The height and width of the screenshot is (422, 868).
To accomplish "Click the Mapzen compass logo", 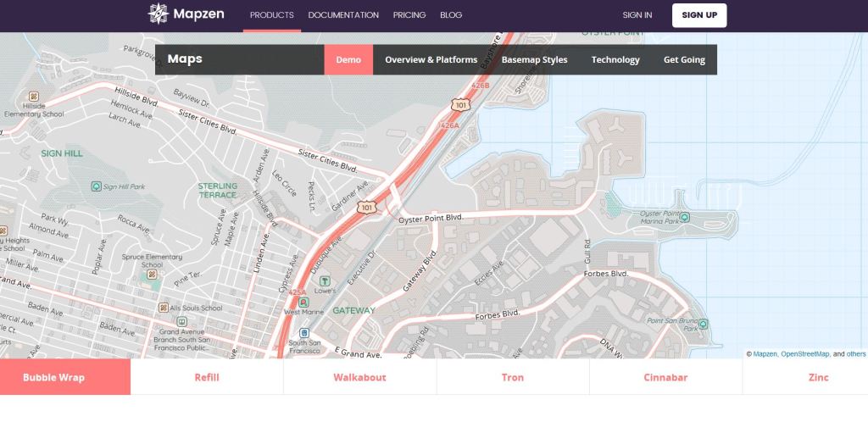I will (x=159, y=14).
